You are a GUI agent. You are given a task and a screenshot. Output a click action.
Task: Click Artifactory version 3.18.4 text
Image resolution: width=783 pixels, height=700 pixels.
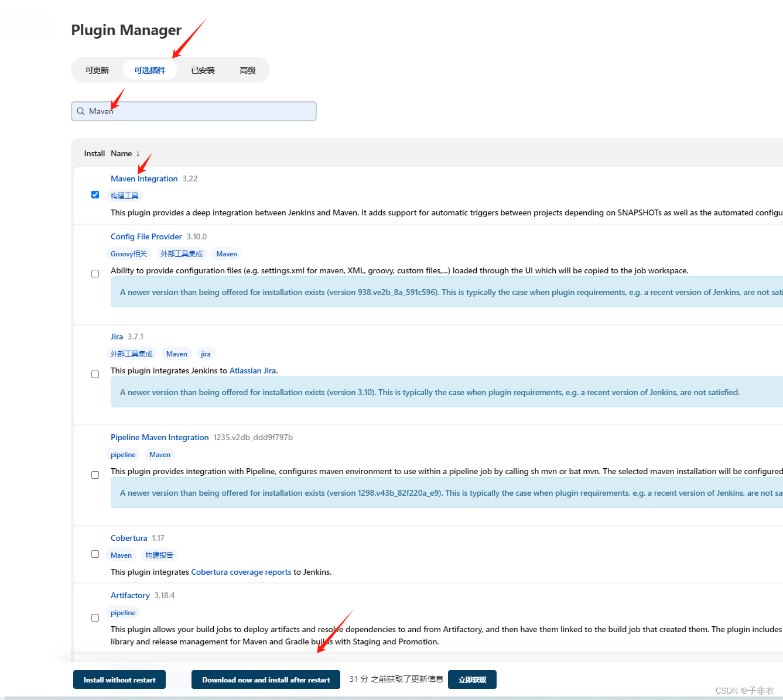point(165,595)
